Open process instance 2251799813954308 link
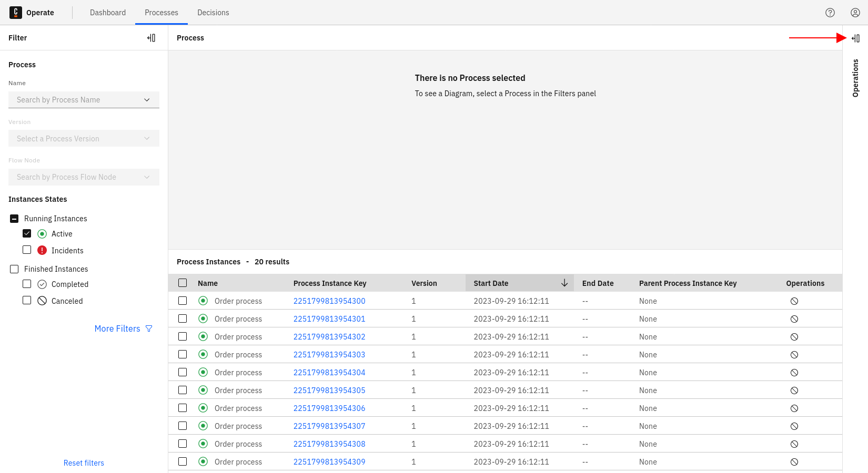 (329, 444)
